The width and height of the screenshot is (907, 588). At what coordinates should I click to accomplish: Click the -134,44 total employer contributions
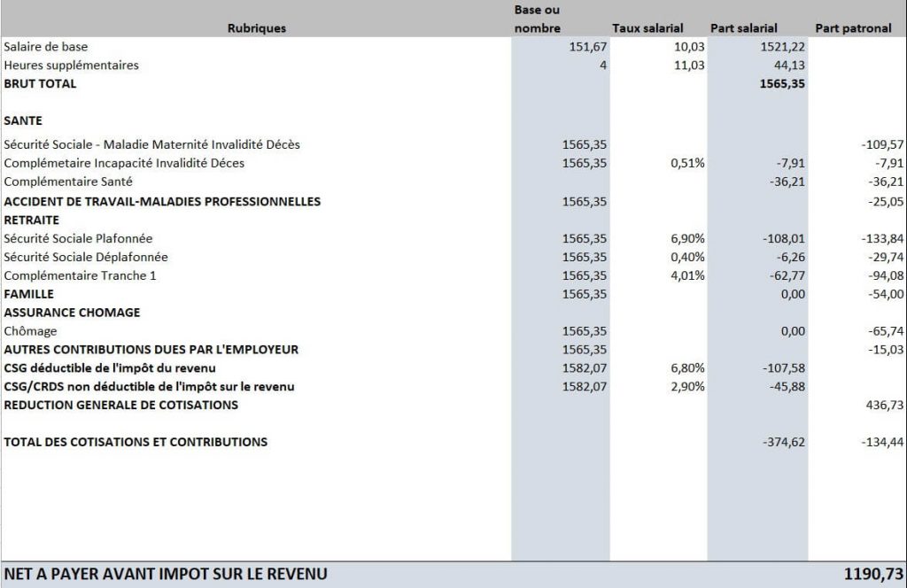[882, 442]
